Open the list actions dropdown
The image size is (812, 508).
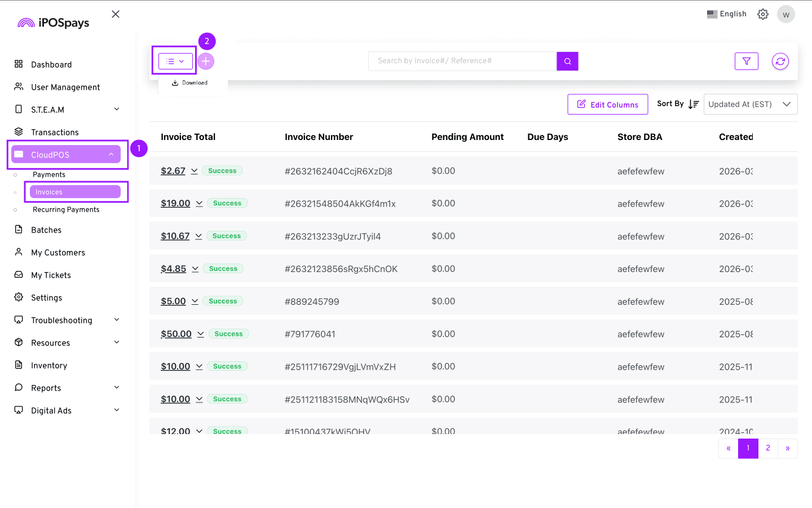tap(175, 62)
